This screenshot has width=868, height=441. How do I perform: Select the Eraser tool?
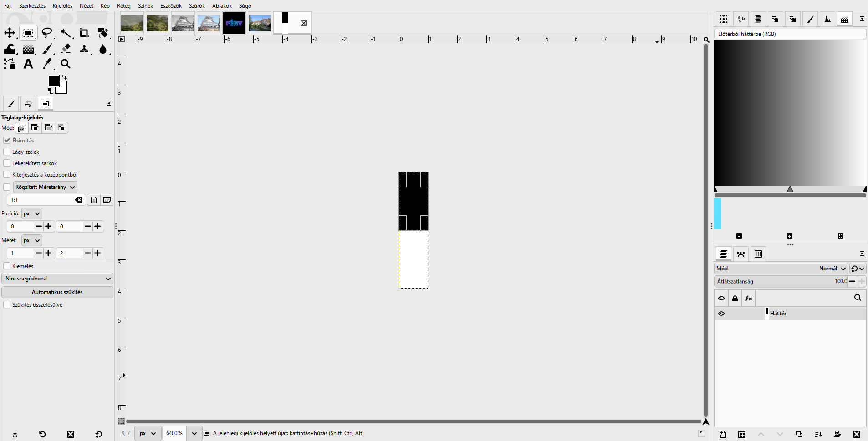coord(66,49)
